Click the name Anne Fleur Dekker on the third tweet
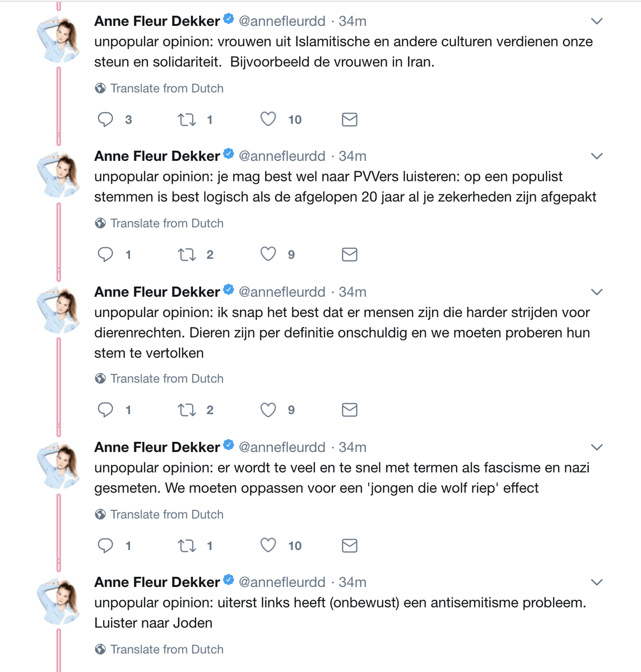Image resolution: width=641 pixels, height=672 pixels. coord(156,291)
